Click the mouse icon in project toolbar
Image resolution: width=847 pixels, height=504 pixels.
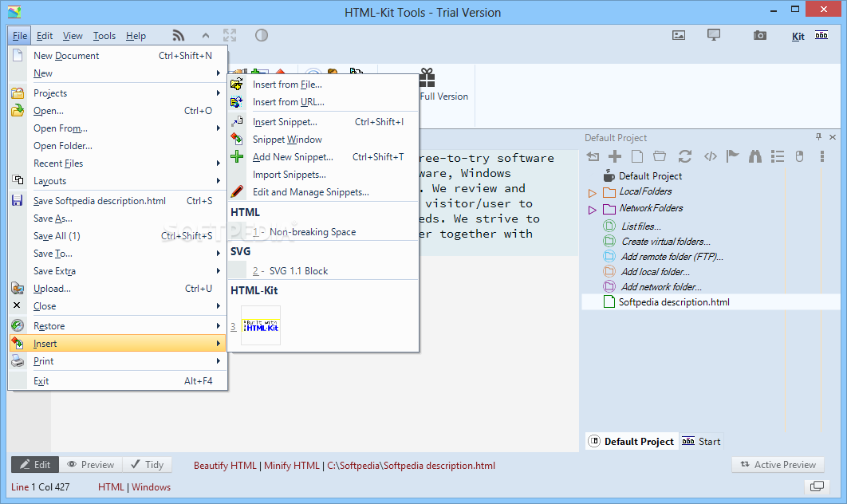(800, 156)
